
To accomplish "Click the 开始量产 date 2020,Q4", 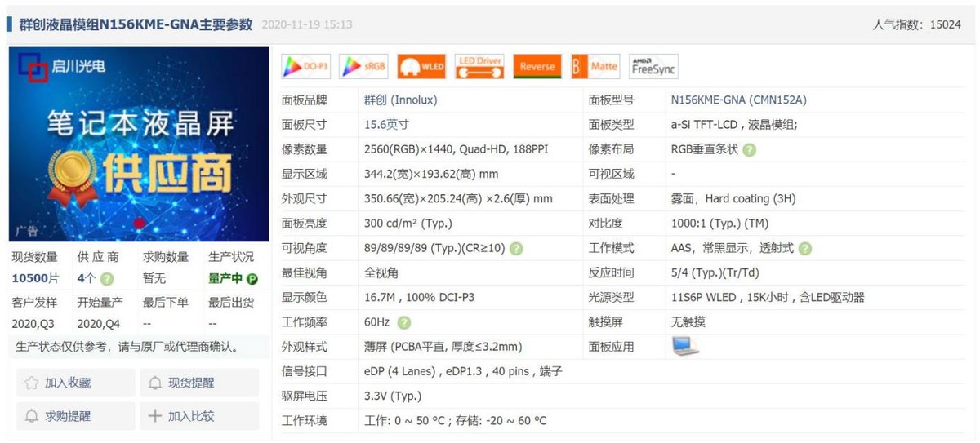I will click(x=100, y=324).
